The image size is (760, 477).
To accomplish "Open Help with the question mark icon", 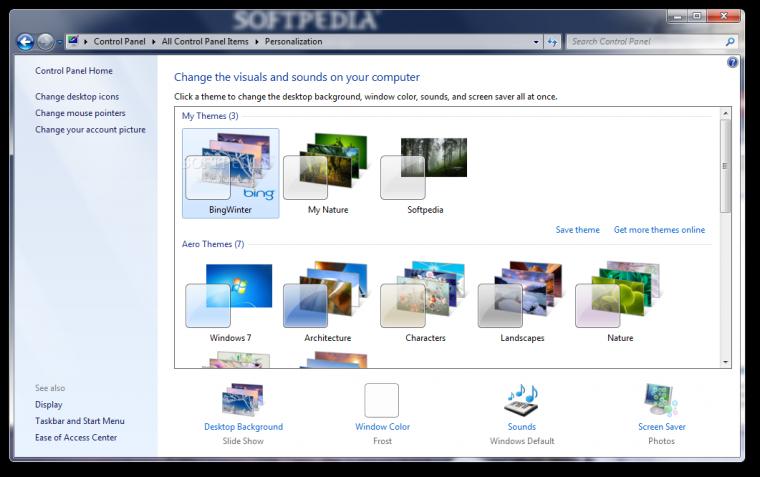I will (732, 62).
